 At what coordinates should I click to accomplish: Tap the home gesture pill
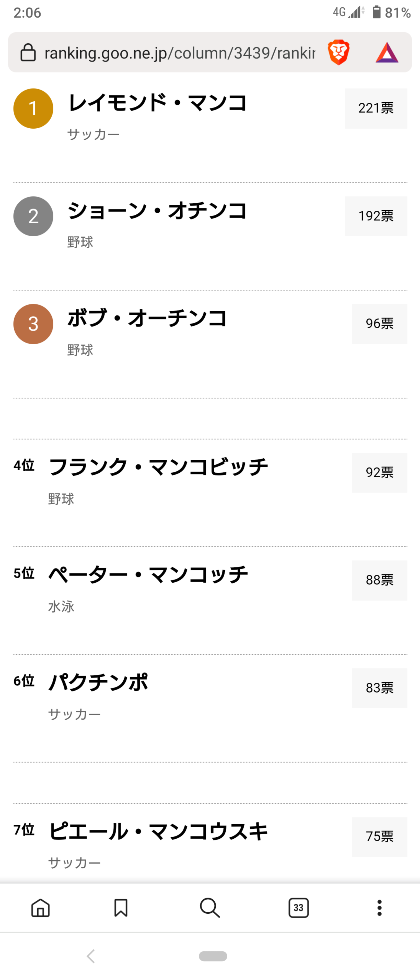(213, 956)
